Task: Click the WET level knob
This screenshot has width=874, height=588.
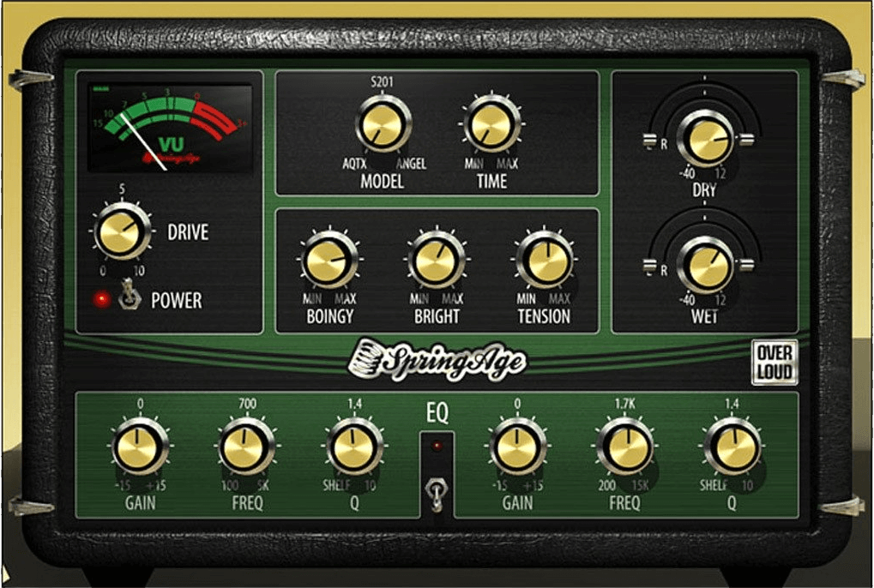Action: tap(705, 265)
